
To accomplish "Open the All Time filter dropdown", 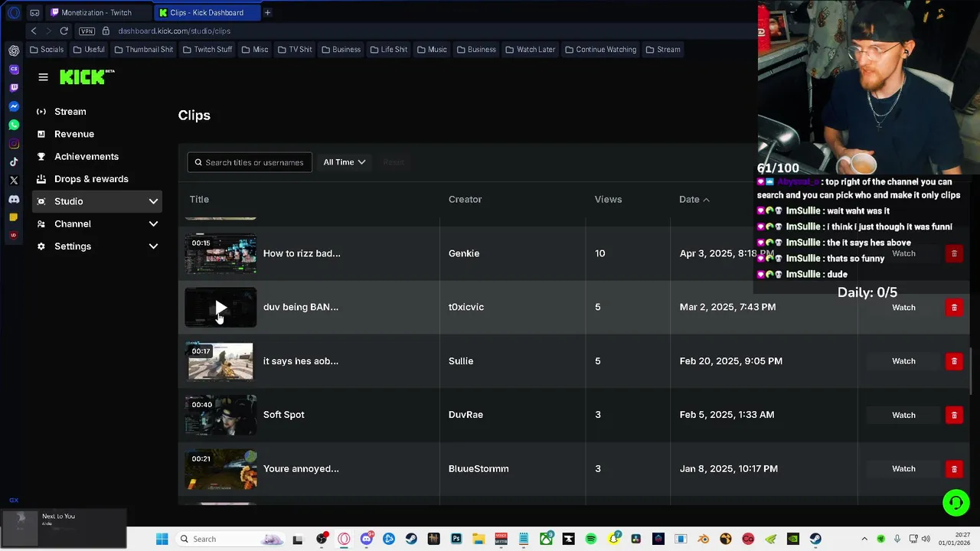I will pyautogui.click(x=345, y=162).
